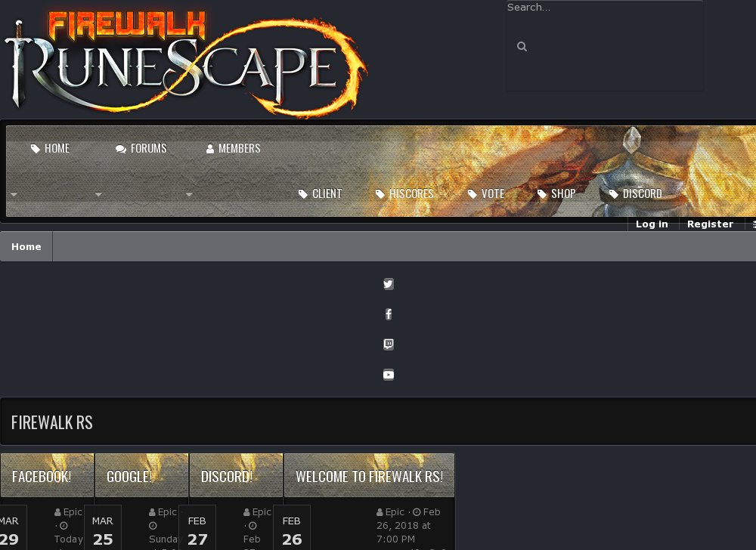Click the tag icon beside HISCORES
The width and height of the screenshot is (756, 550).
pyautogui.click(x=380, y=194)
